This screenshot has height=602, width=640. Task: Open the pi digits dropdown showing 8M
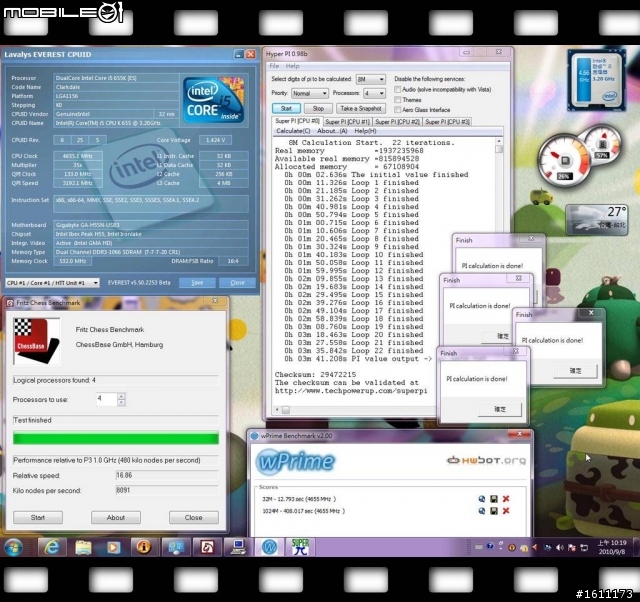[x=371, y=79]
